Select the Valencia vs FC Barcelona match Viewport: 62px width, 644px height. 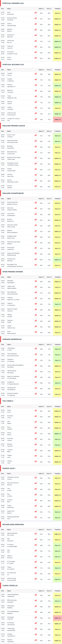coord(11,304)
